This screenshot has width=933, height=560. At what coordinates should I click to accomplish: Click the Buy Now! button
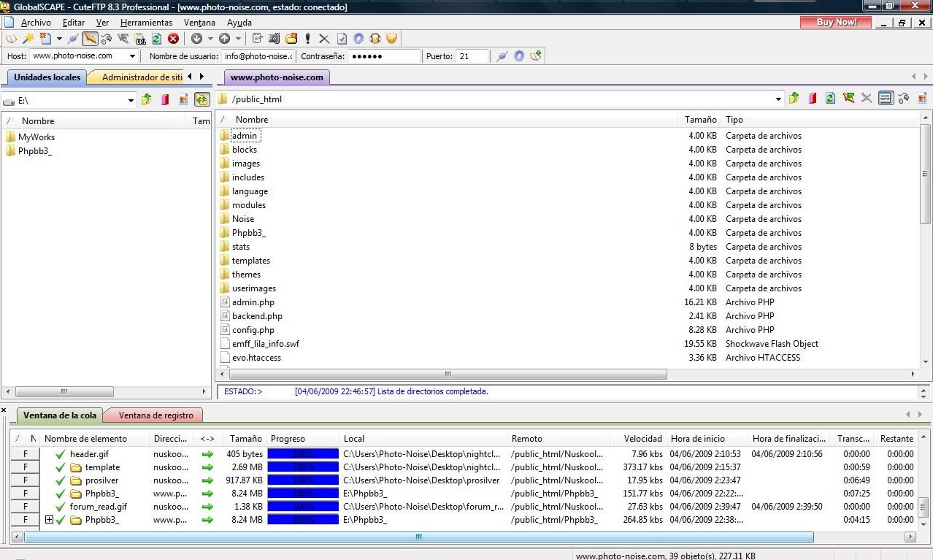pos(836,23)
